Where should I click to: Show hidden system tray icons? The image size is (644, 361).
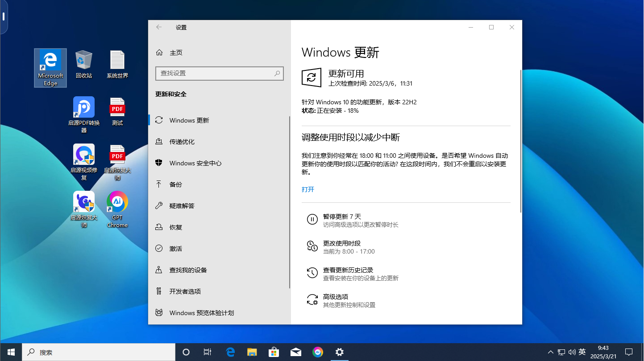click(x=551, y=352)
